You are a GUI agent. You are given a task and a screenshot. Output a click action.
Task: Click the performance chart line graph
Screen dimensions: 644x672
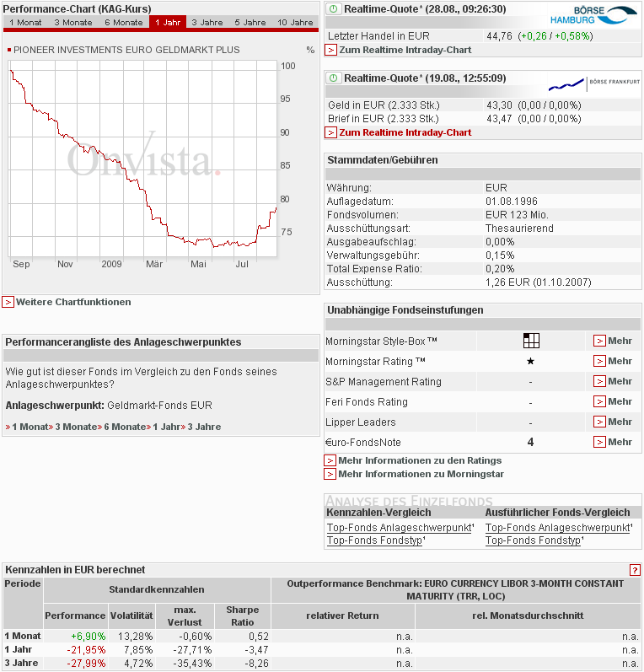click(x=142, y=159)
